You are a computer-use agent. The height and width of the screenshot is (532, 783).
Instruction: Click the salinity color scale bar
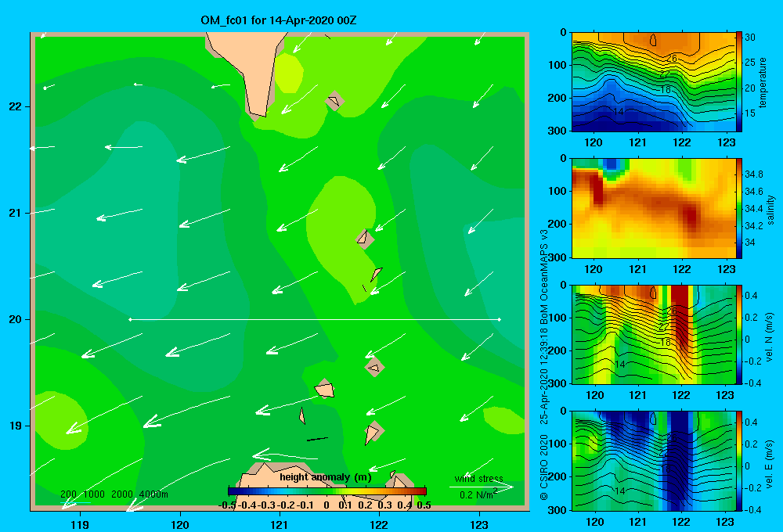(x=739, y=208)
